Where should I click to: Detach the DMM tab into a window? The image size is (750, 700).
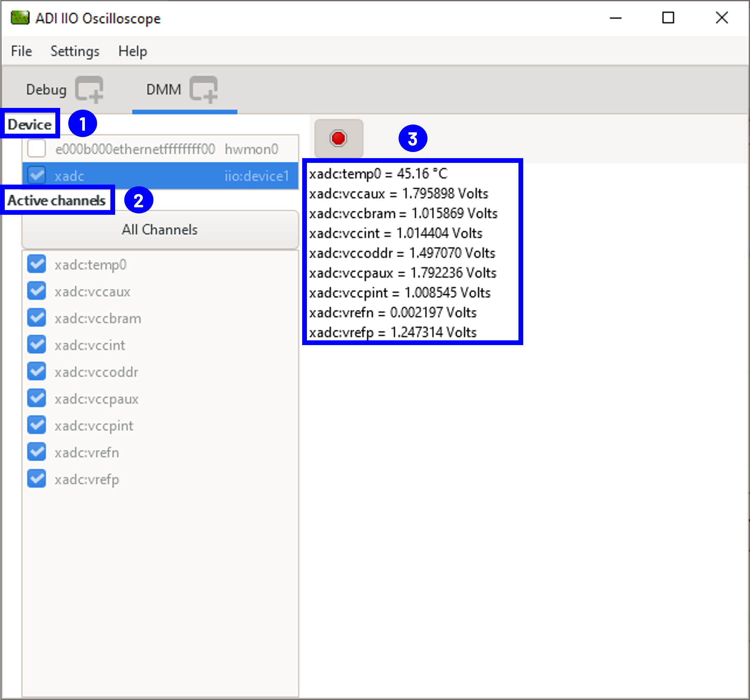click(204, 90)
